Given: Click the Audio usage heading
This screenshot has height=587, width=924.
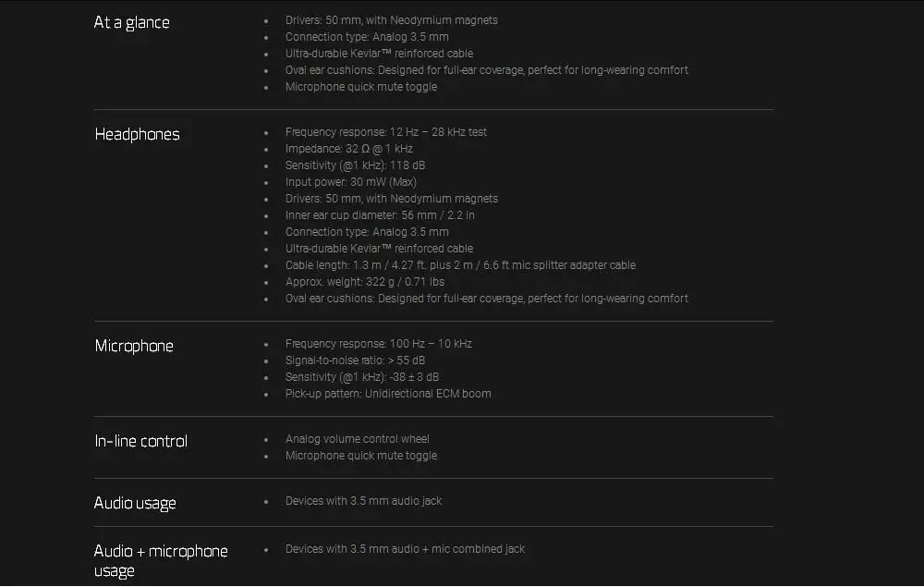Looking at the screenshot, I should [135, 503].
